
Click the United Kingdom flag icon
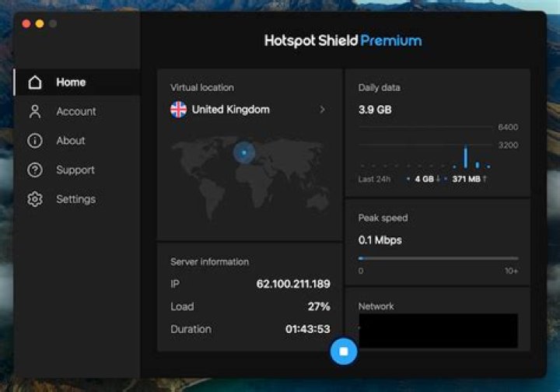click(x=178, y=110)
